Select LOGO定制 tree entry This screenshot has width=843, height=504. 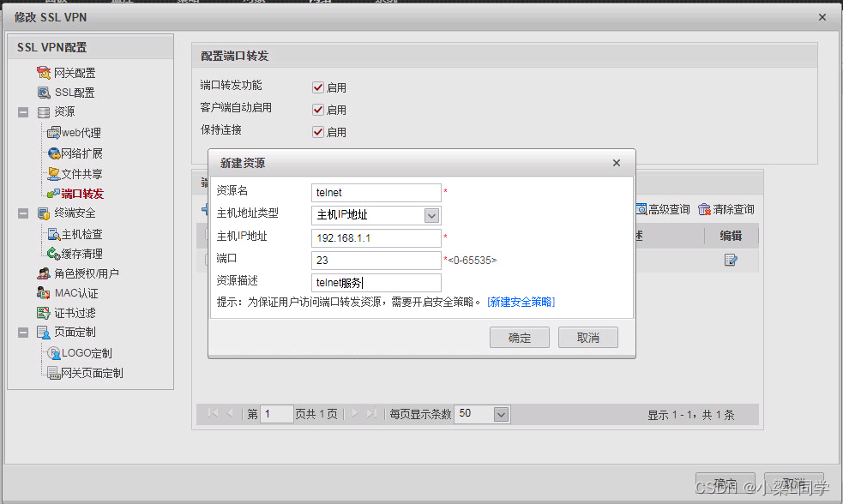(87, 353)
